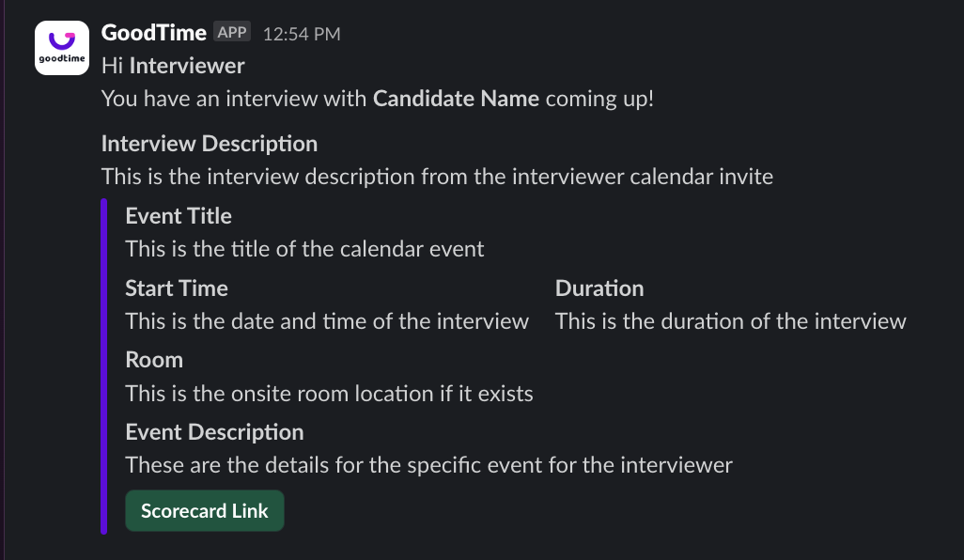Click the bold Interviewer name in greeting
964x560 pixels.
click(187, 66)
